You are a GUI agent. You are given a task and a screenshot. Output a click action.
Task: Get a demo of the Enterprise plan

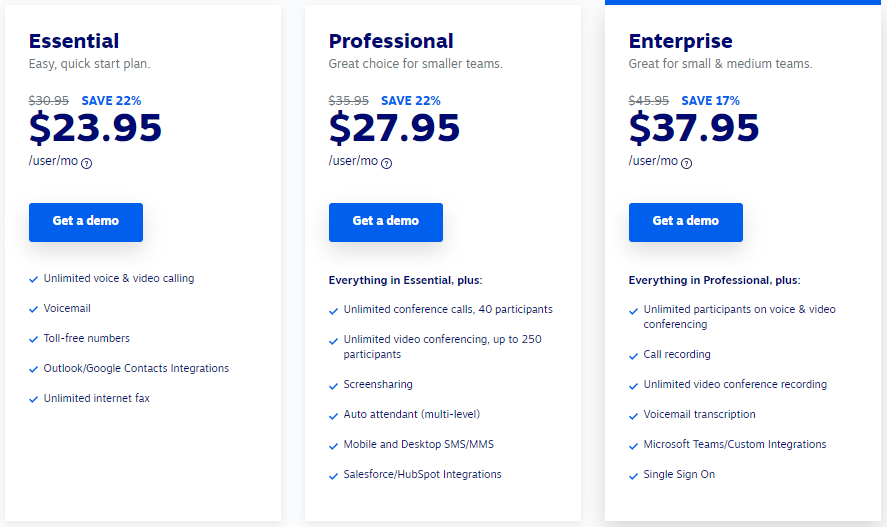coord(686,222)
